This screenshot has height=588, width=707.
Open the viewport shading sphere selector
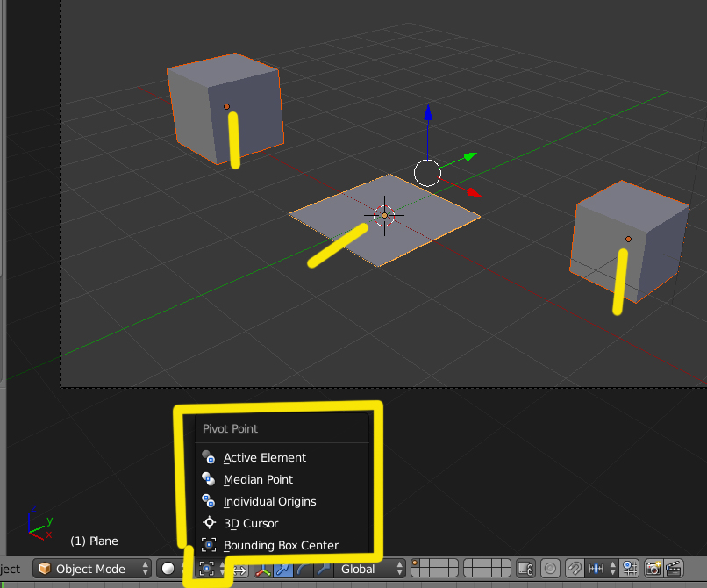tap(171, 569)
